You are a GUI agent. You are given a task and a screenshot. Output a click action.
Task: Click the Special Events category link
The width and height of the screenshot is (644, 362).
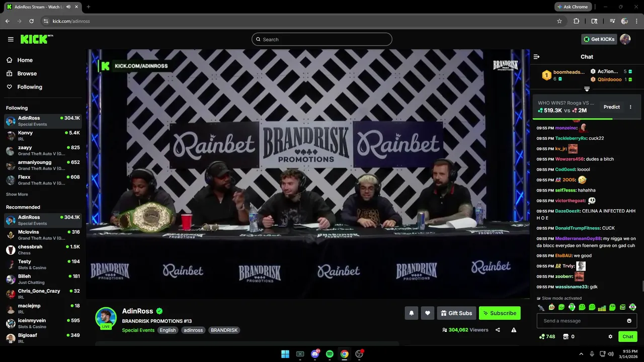pyautogui.click(x=138, y=330)
